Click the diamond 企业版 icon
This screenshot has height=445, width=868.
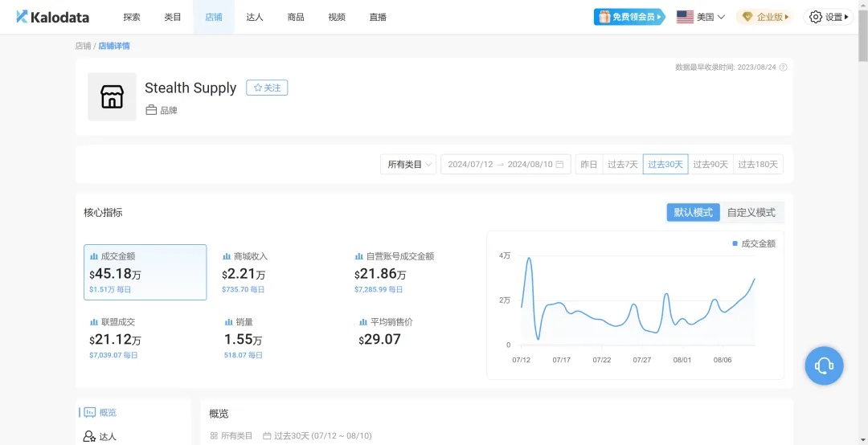point(747,17)
